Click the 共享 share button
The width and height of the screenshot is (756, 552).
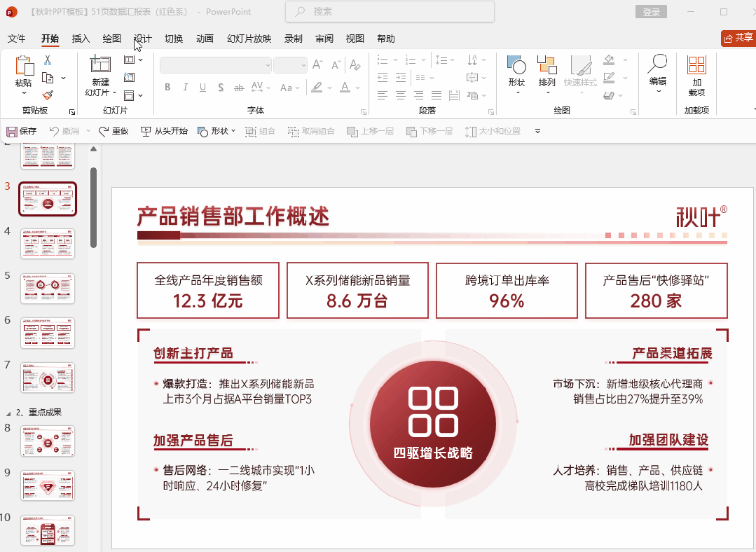(739, 38)
